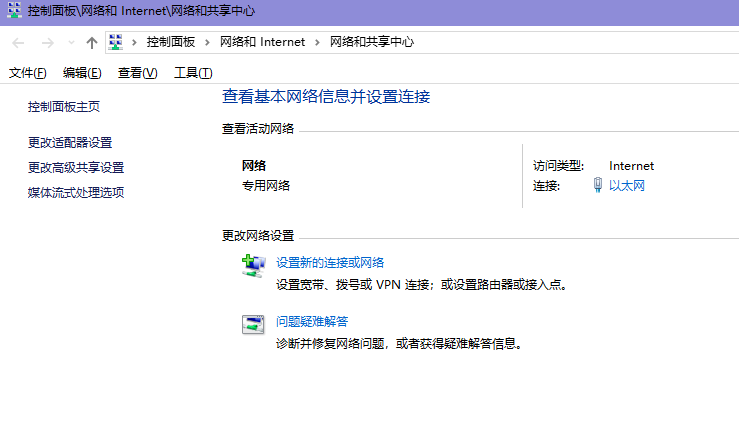Click the Back navigation arrow
739x437 pixels.
click(18, 43)
